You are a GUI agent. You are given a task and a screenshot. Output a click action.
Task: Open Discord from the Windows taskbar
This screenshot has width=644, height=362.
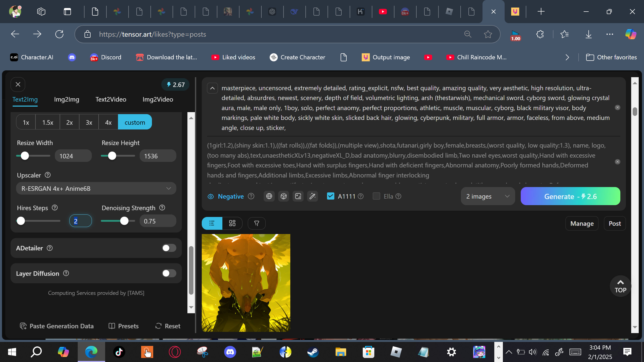pyautogui.click(x=230, y=352)
